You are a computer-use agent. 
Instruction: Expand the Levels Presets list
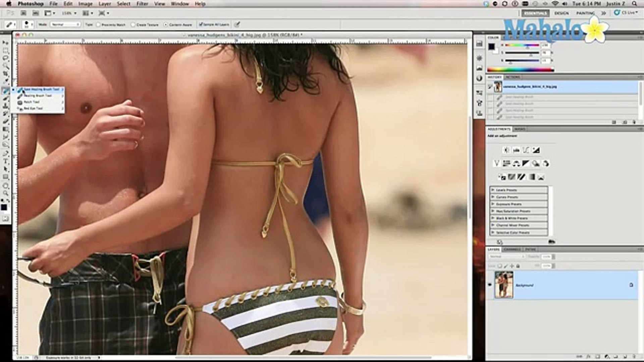[493, 190]
